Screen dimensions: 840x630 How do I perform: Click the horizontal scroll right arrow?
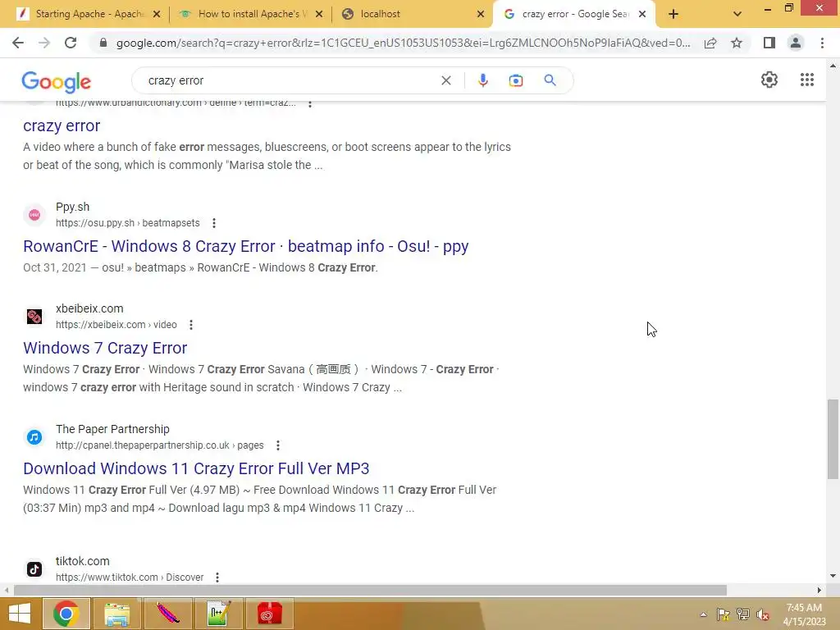pos(819,591)
